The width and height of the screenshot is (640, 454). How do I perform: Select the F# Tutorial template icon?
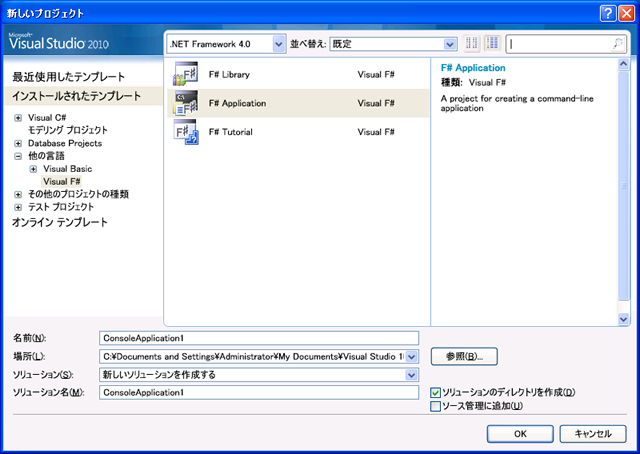coord(186,132)
